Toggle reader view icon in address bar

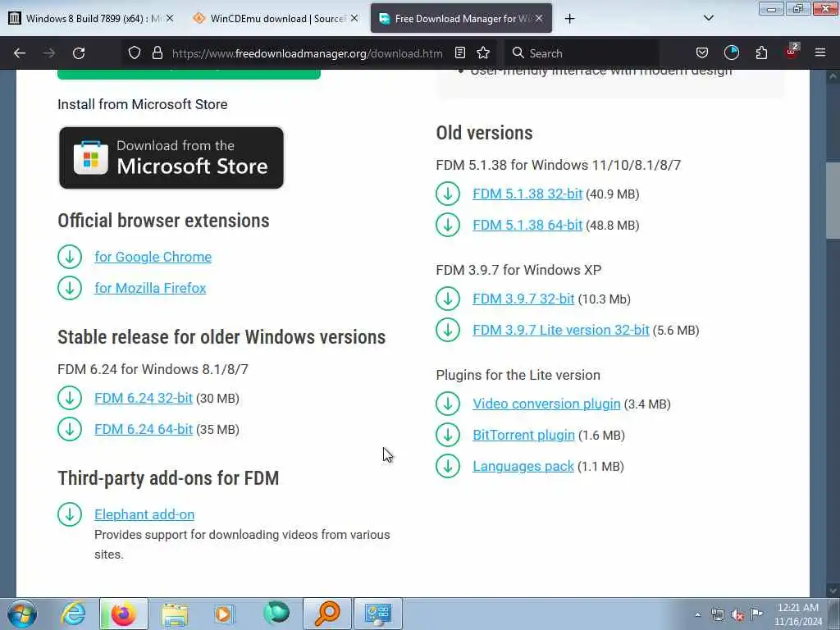click(x=459, y=53)
